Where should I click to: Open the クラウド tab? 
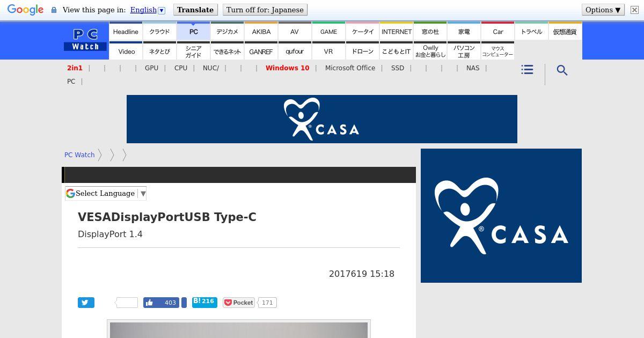pos(159,31)
